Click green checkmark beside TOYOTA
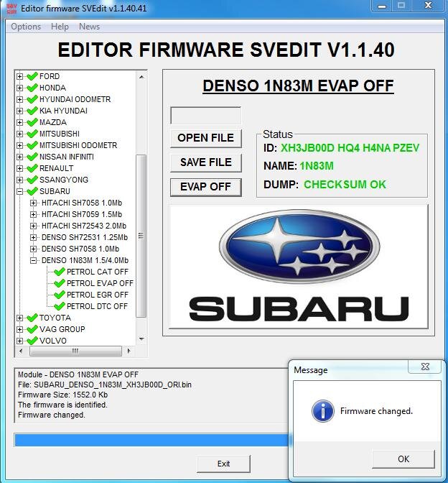 pos(32,318)
